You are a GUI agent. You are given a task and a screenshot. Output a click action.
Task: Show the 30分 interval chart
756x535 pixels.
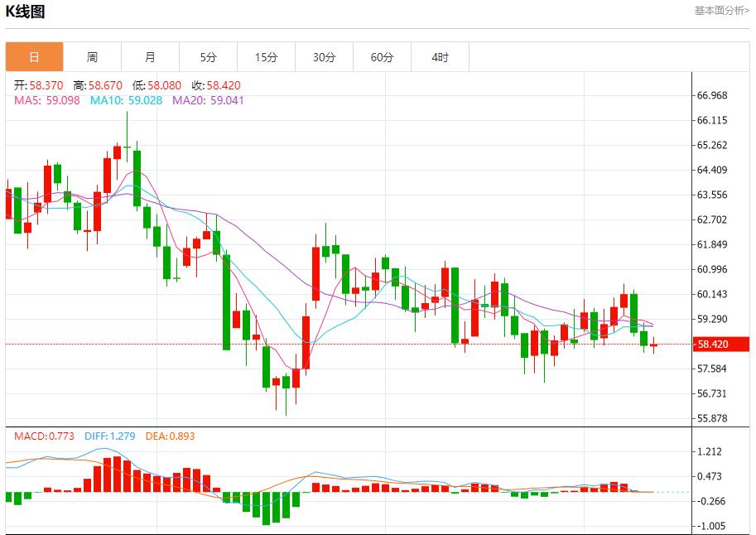325,57
